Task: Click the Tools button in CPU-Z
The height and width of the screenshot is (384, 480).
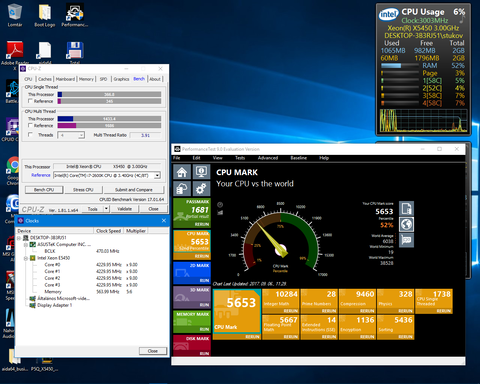Action: 93,209
